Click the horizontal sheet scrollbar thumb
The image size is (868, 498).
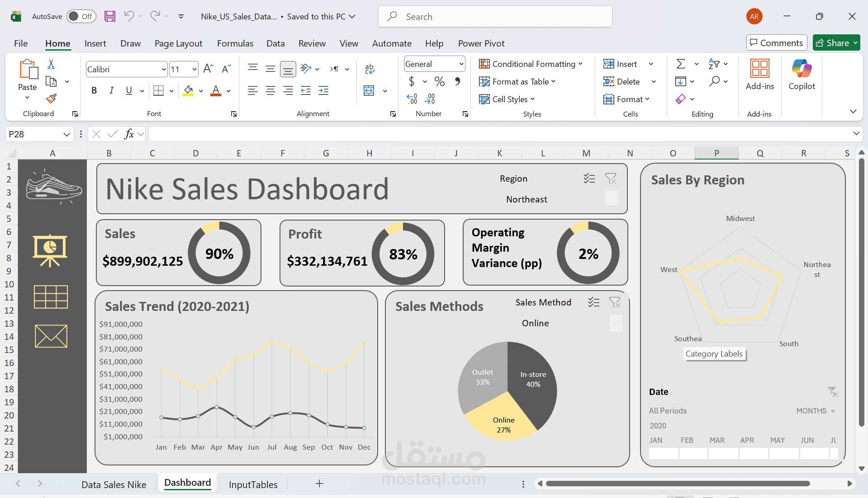tap(678, 484)
